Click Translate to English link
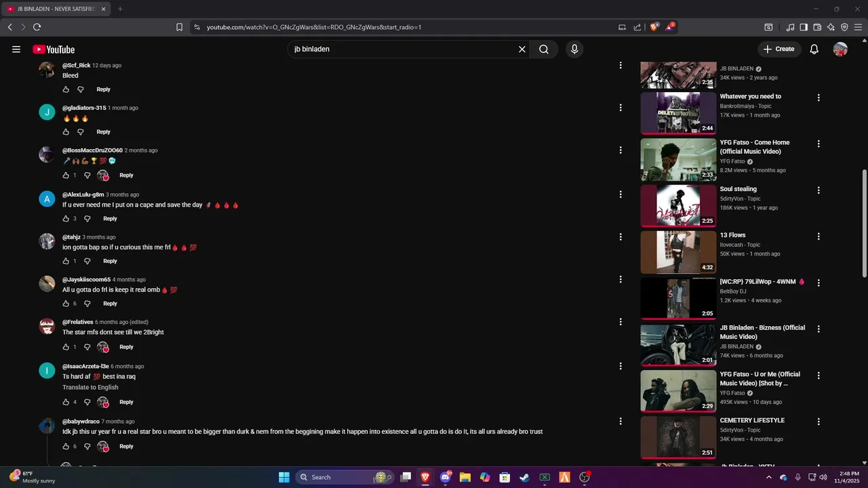The height and width of the screenshot is (488, 868). pos(90,388)
